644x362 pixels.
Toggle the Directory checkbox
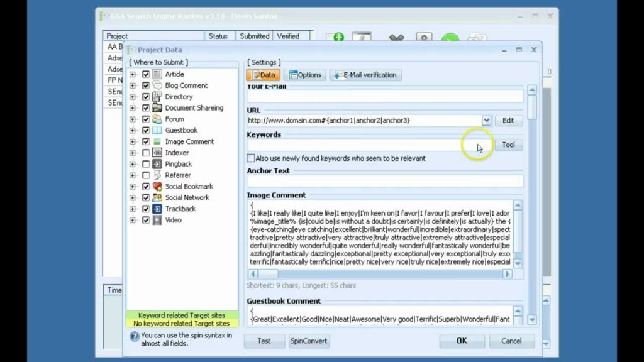(146, 96)
